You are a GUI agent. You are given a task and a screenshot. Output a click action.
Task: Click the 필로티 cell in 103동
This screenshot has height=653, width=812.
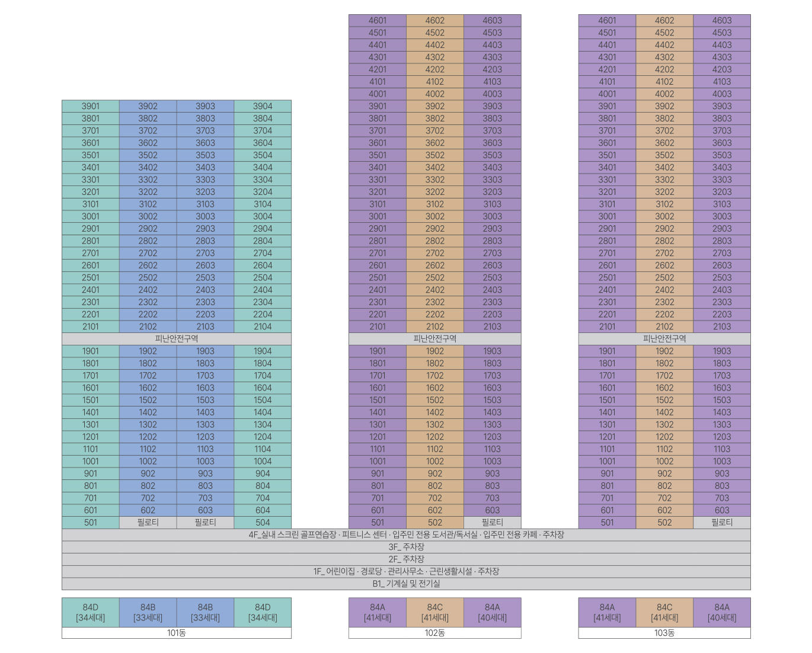click(x=722, y=523)
